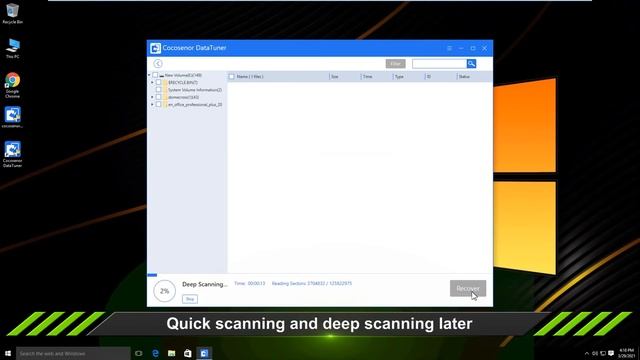The width and height of the screenshot is (640, 360).
Task: Open the DataTuner title bar menu icon
Action: (x=449, y=48)
